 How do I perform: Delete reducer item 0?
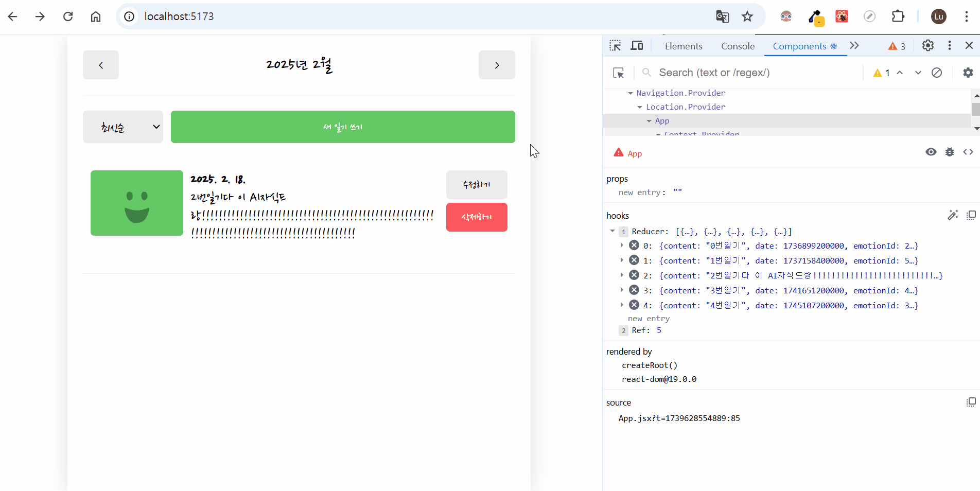[634, 246]
